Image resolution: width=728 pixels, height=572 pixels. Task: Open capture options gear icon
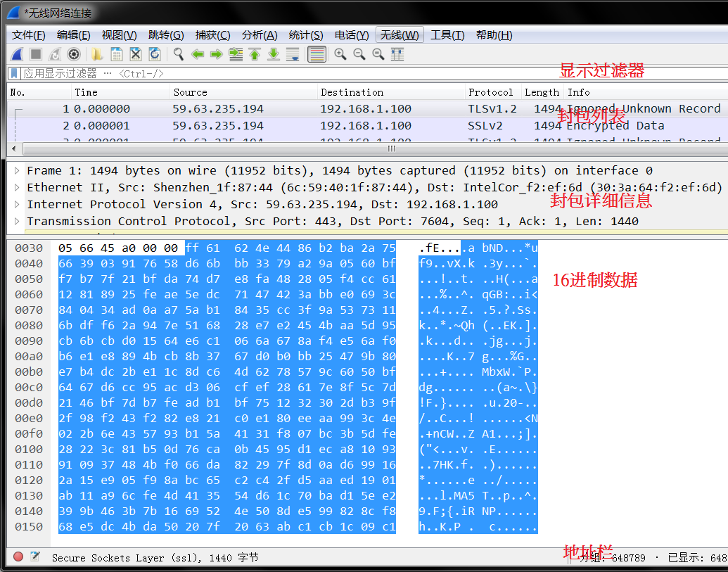[x=74, y=54]
